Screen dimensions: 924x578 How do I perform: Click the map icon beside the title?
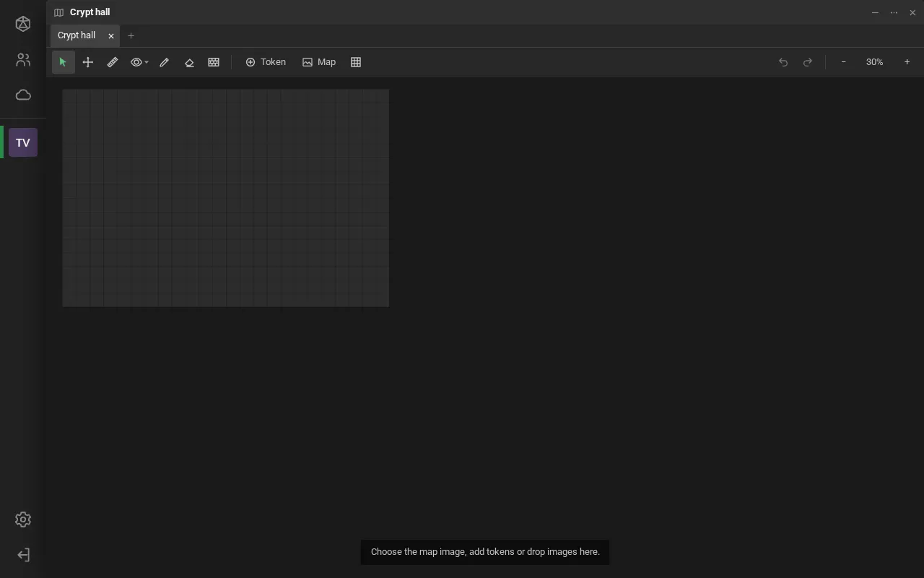tap(58, 12)
